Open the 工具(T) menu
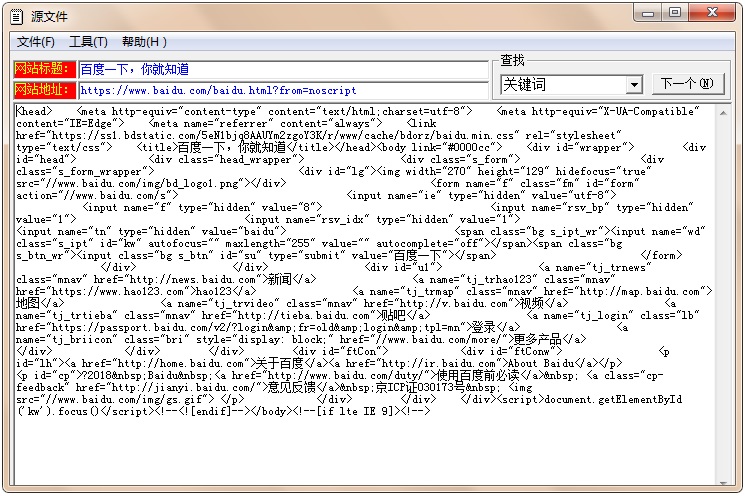This screenshot has height=496, width=745. pos(88,42)
